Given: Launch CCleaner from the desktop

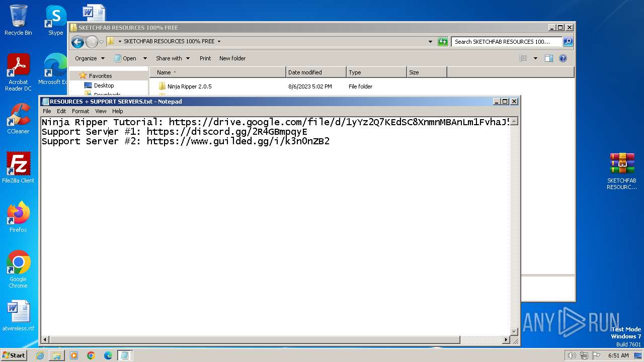Looking at the screenshot, I should 18,119.
